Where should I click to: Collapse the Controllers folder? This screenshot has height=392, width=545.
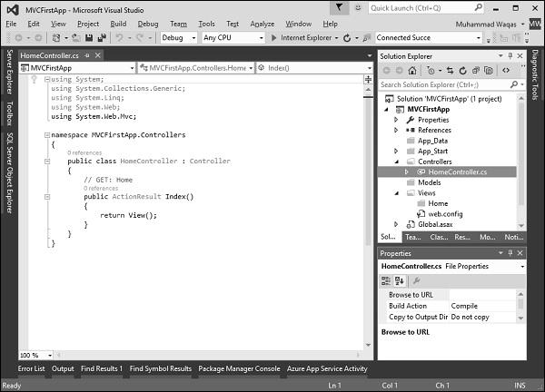pos(397,162)
